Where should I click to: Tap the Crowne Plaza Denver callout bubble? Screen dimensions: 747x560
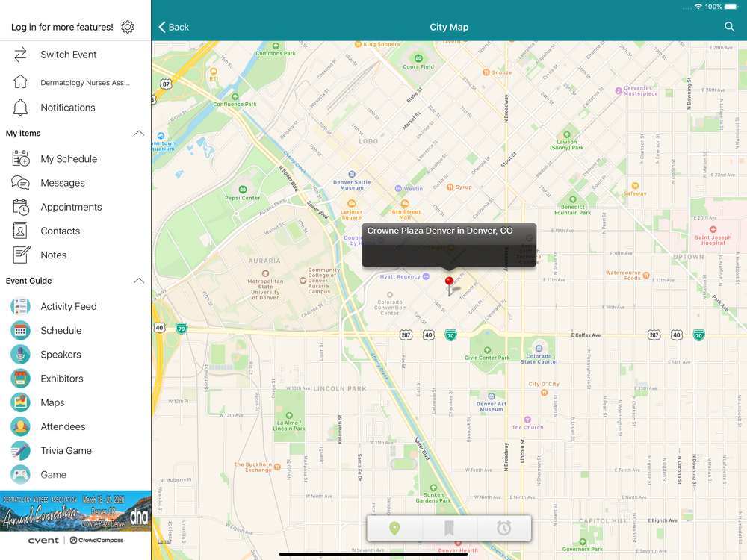(x=449, y=245)
